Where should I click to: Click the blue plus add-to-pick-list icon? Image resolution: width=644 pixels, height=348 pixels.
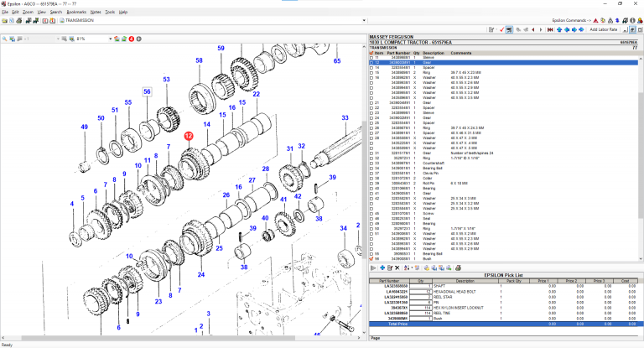[x=382, y=267]
